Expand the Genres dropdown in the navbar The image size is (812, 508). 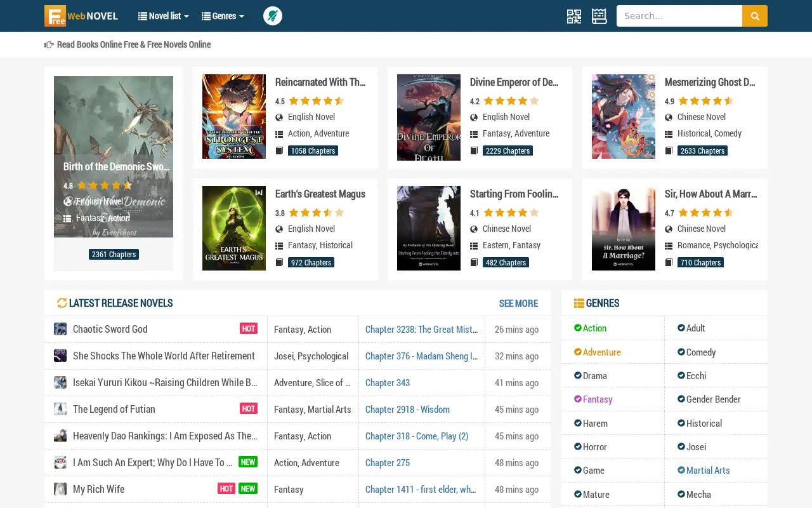[223, 16]
